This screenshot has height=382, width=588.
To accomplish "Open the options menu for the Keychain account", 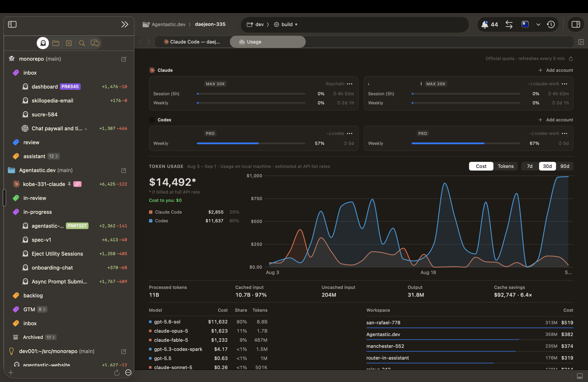I will (350, 84).
